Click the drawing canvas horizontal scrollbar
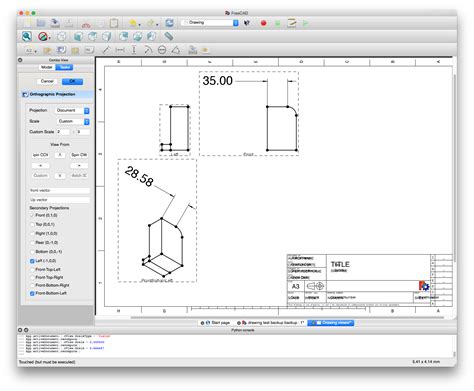 287,318
